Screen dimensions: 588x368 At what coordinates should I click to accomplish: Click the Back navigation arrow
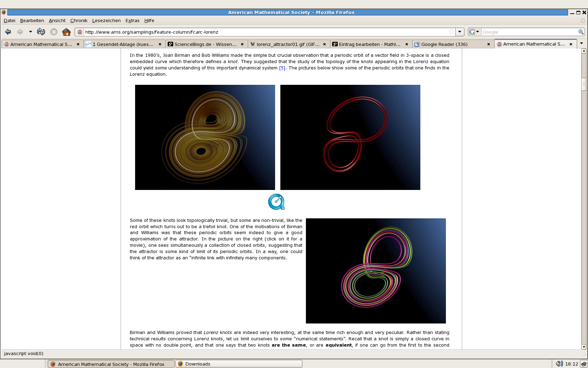(8, 32)
